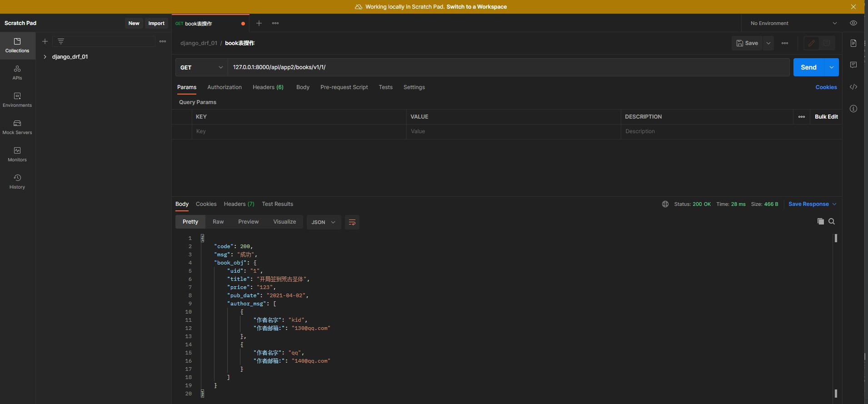Select the Raw view mode
868x404 pixels.
point(218,222)
